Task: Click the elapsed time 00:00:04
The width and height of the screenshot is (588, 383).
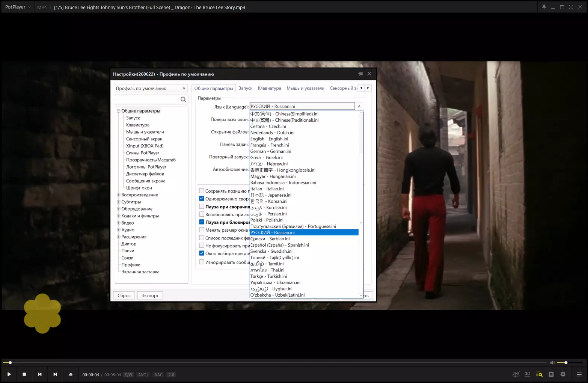Action: click(x=90, y=375)
